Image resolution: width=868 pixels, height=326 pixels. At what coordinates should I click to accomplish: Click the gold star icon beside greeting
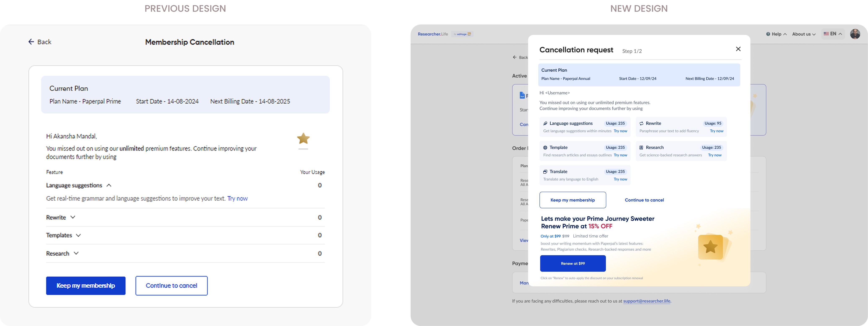tap(303, 138)
